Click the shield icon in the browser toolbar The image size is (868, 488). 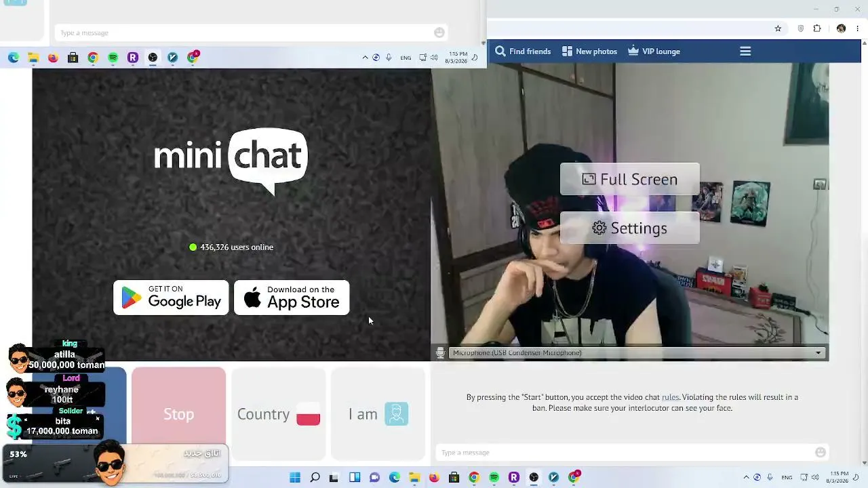tap(801, 28)
